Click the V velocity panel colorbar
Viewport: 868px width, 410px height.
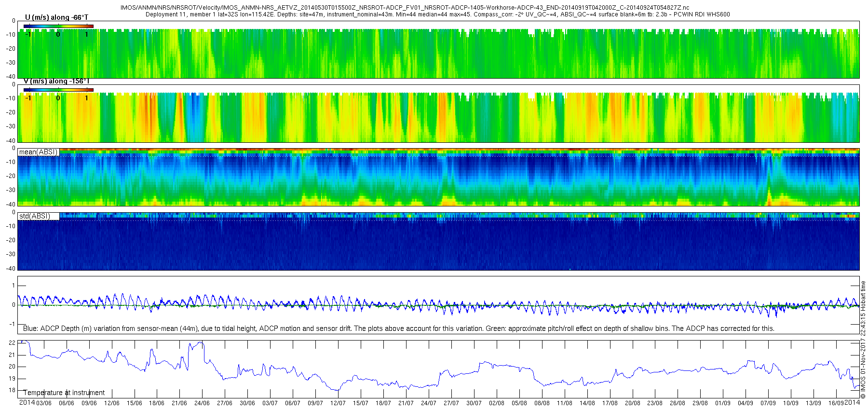[x=58, y=90]
